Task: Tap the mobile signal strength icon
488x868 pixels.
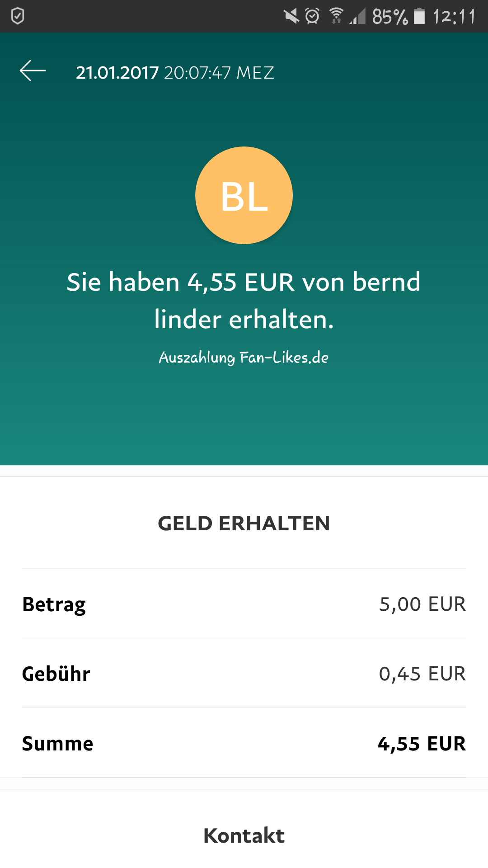Action: [x=357, y=16]
